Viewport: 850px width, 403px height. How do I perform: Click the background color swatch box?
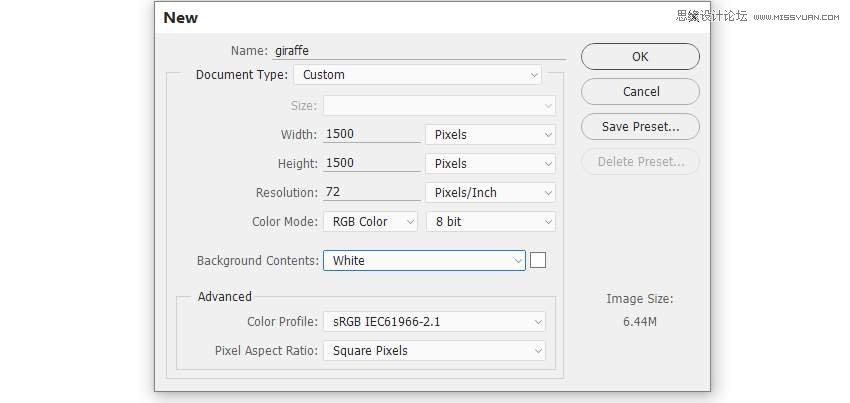pos(538,260)
